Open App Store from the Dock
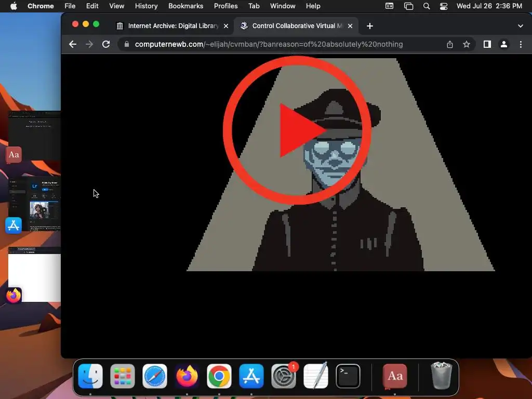Viewport: 532px width, 399px height. pos(251,376)
